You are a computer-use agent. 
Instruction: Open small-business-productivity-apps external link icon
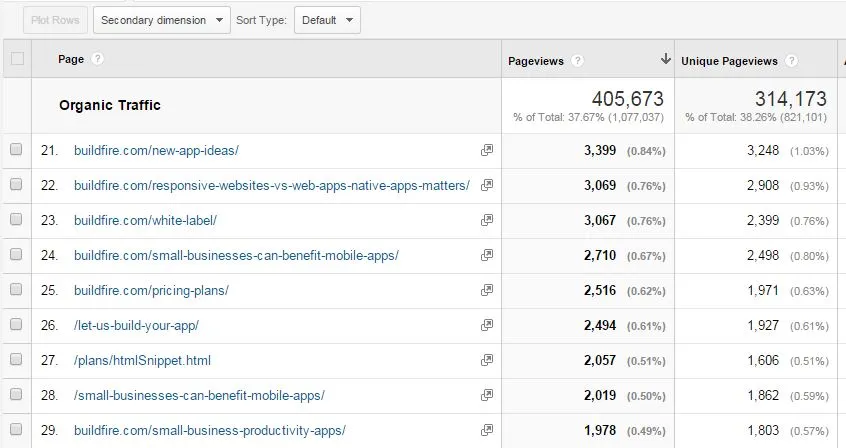[487, 430]
